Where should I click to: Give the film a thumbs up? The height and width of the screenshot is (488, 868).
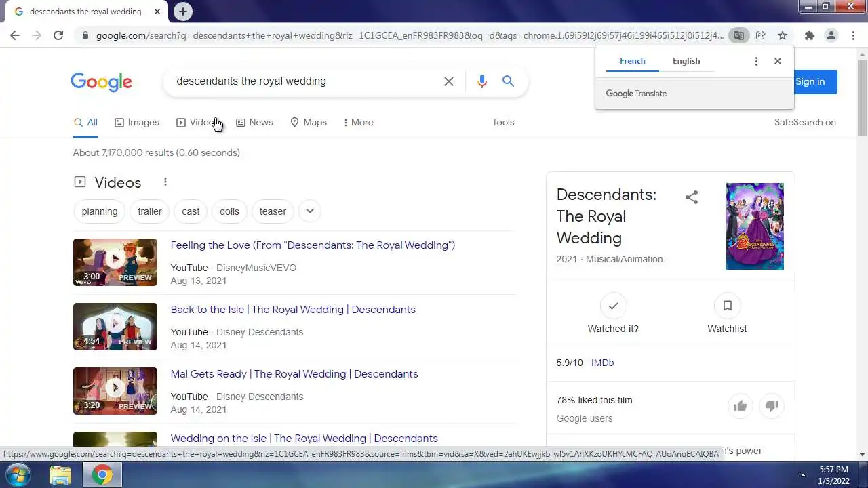tap(740, 406)
